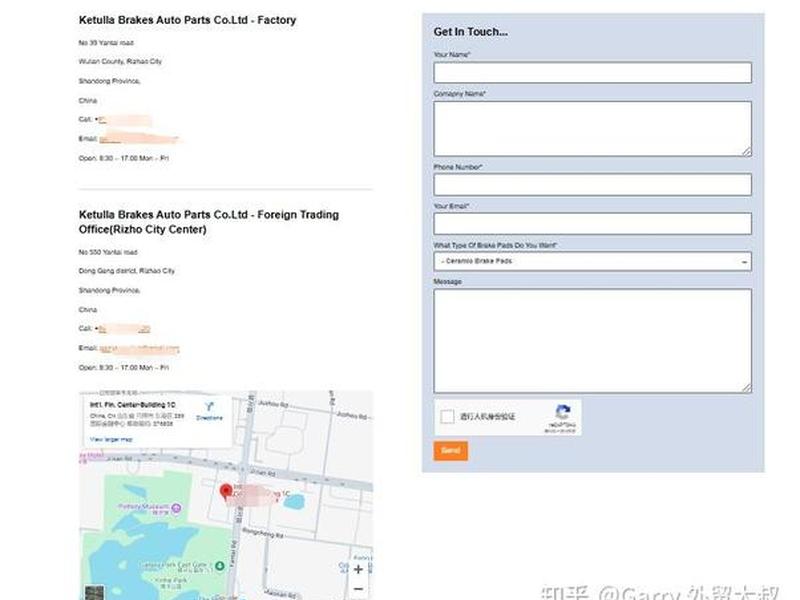This screenshot has width=800, height=600.
Task: Focus the Message text area
Action: [592, 341]
